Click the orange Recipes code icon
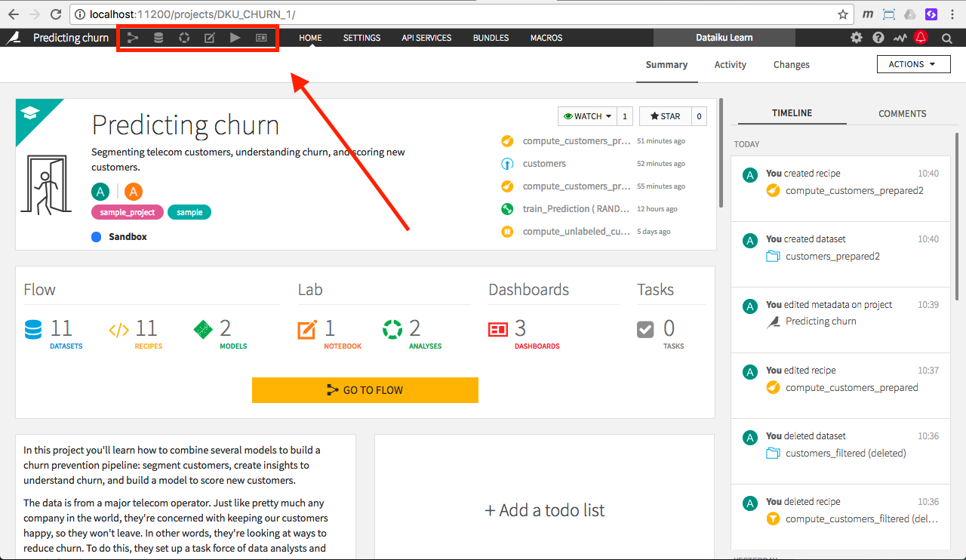Screen dimensions: 966x560 point(119,330)
